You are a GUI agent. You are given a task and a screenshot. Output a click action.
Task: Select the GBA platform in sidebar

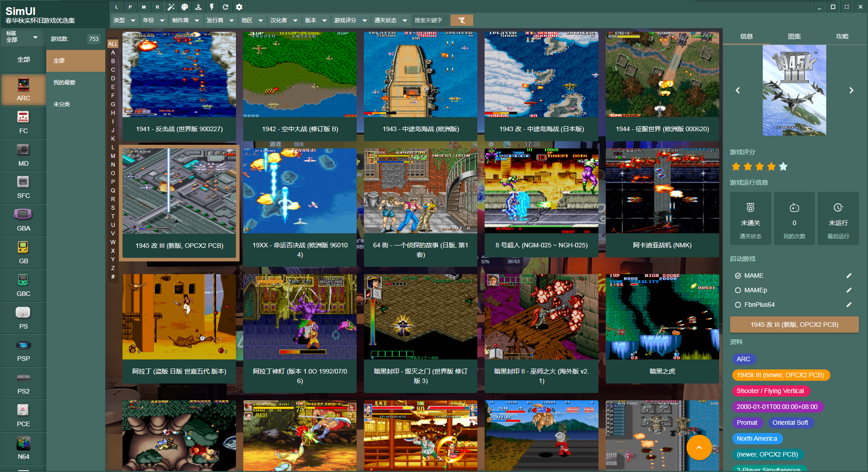[23, 220]
